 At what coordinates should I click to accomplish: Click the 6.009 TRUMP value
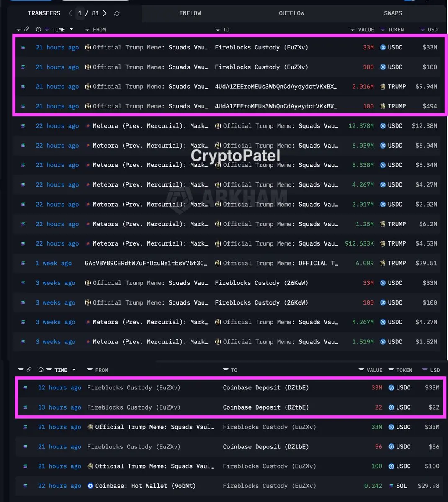pos(365,263)
